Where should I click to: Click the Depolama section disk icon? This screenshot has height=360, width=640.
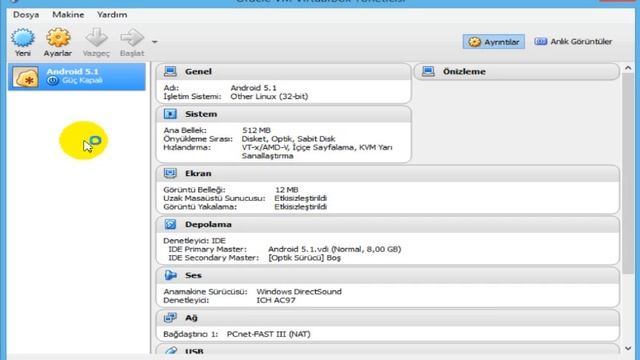[x=170, y=224]
